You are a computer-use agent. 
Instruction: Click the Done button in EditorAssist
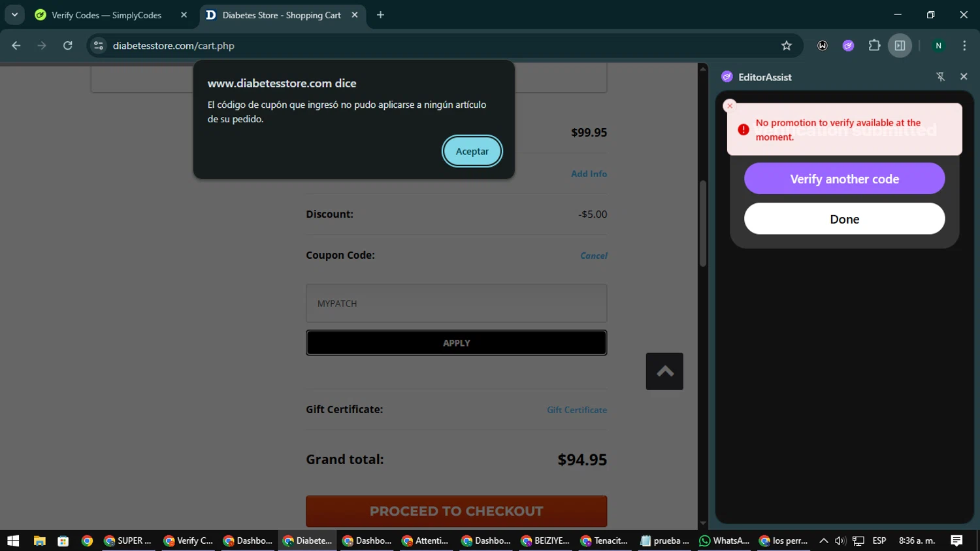coord(844,218)
